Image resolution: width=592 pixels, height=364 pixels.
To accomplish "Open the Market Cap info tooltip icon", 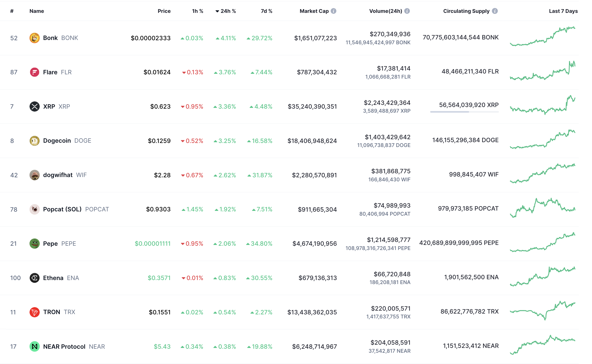I will [x=334, y=11].
